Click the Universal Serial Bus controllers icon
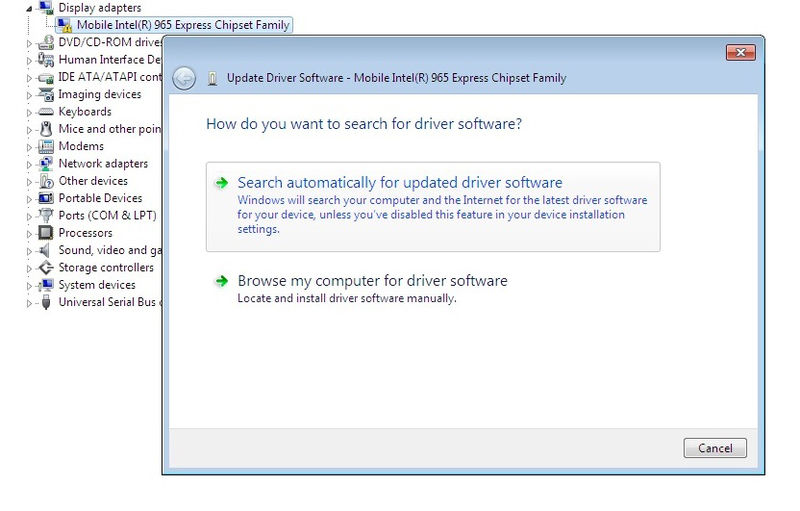The height and width of the screenshot is (511, 800). (x=45, y=302)
